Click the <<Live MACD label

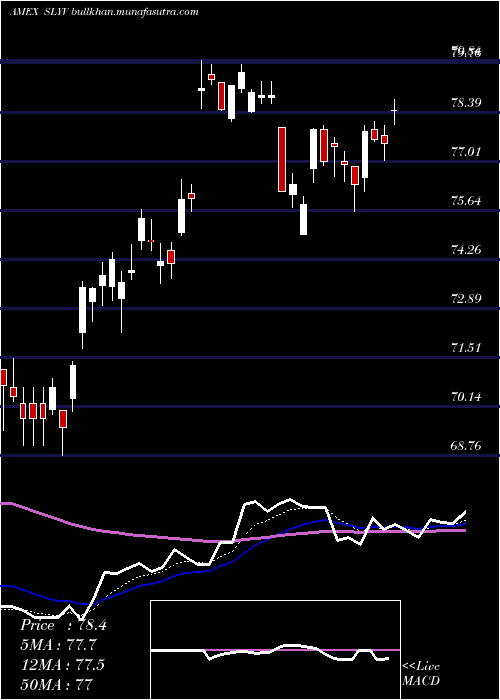[x=421, y=674]
